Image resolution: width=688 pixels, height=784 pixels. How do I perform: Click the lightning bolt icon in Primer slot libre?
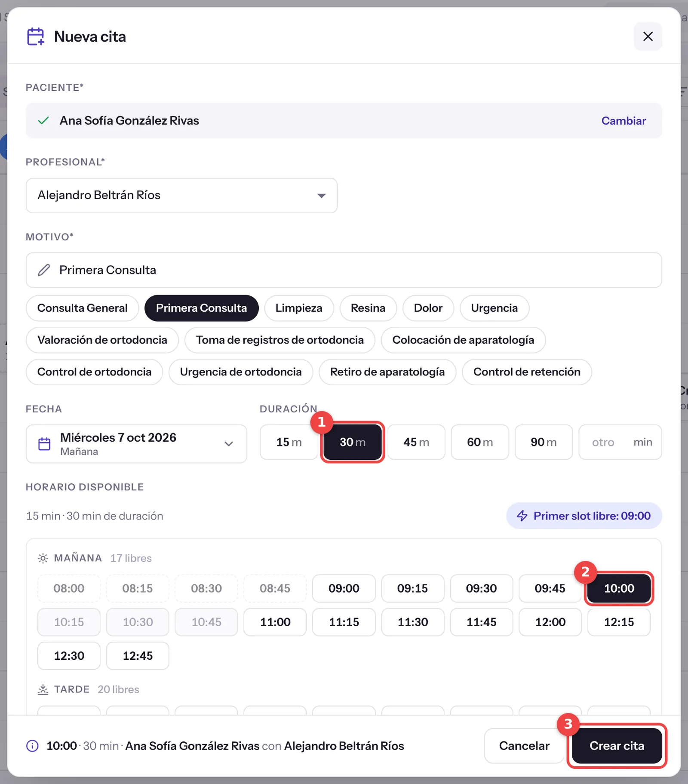coord(522,516)
